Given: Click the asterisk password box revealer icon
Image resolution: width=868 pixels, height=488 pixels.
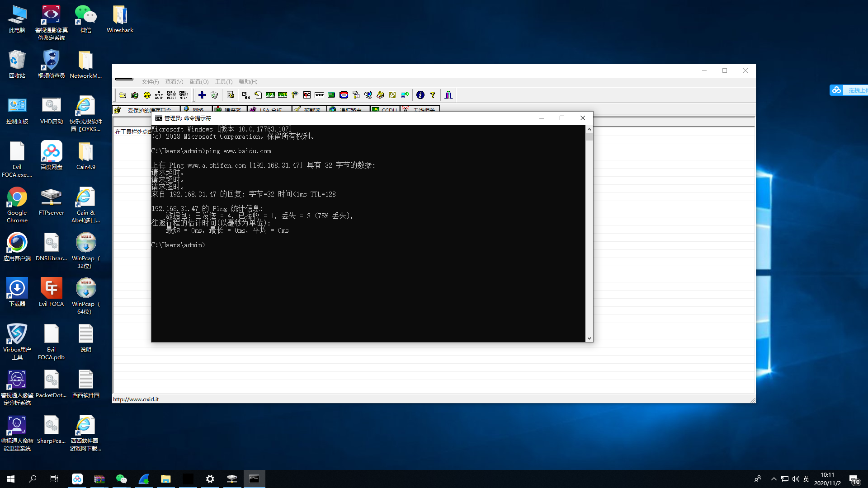Looking at the screenshot, I should 319,95.
